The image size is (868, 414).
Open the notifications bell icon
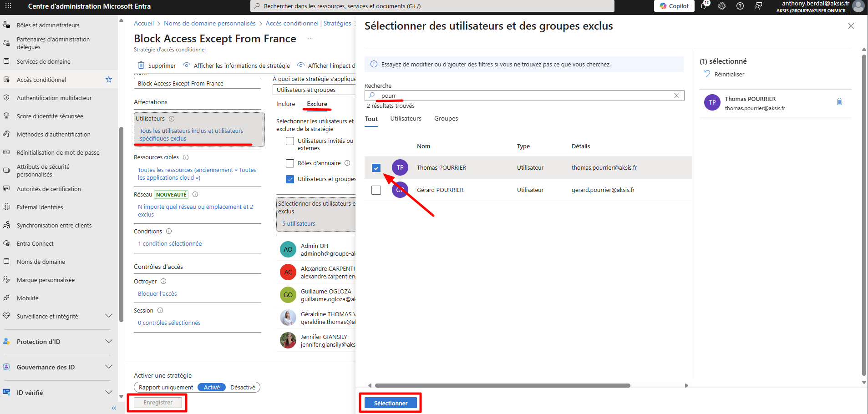(704, 6)
